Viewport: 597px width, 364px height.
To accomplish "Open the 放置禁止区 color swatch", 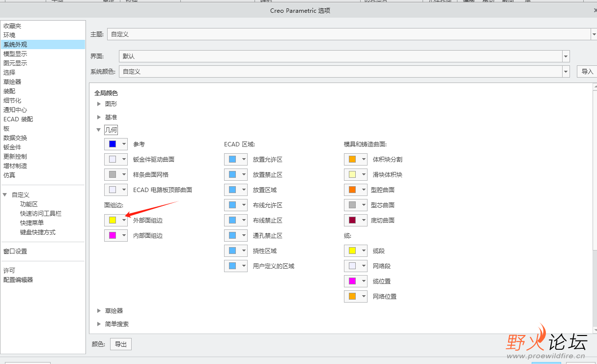I will [236, 174].
